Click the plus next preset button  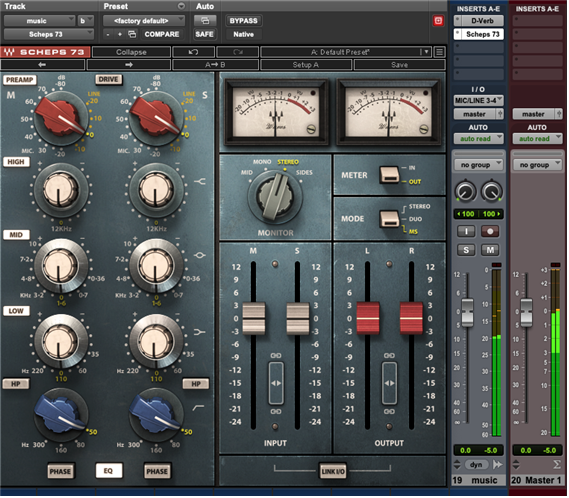120,34
